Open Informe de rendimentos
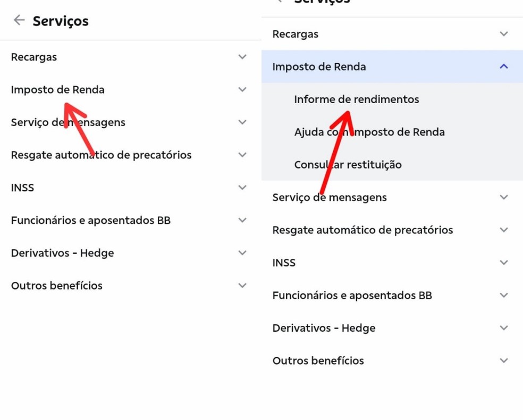The height and width of the screenshot is (420, 523). pyautogui.click(x=356, y=99)
